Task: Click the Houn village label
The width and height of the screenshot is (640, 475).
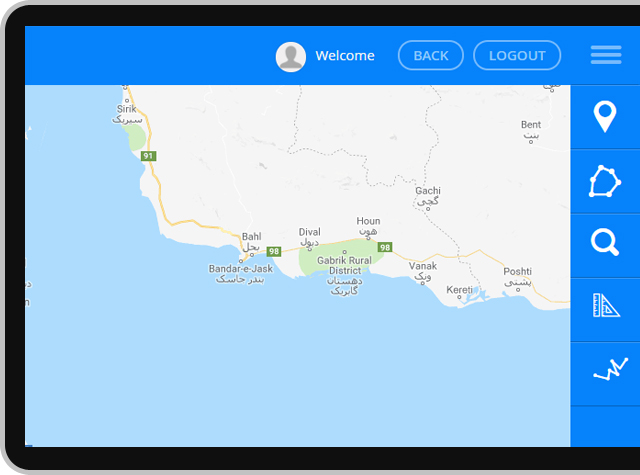Action: [368, 221]
